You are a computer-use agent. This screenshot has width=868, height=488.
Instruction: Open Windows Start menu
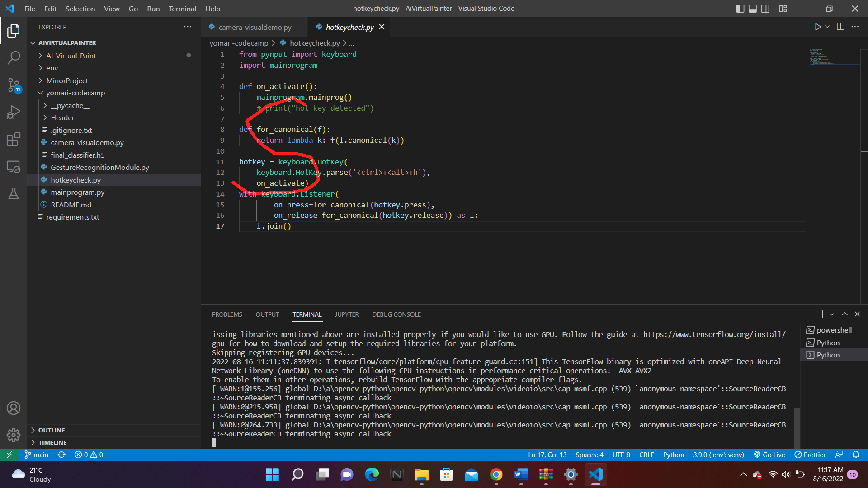click(x=272, y=475)
